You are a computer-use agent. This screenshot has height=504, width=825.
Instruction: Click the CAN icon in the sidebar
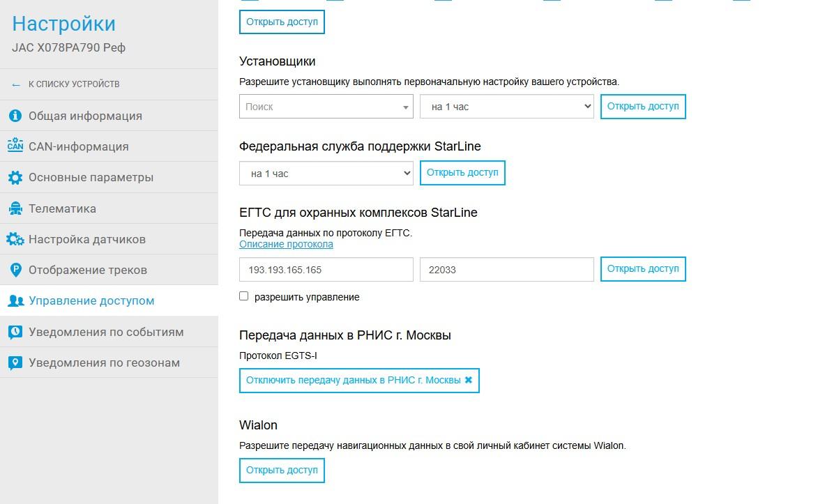point(15,146)
